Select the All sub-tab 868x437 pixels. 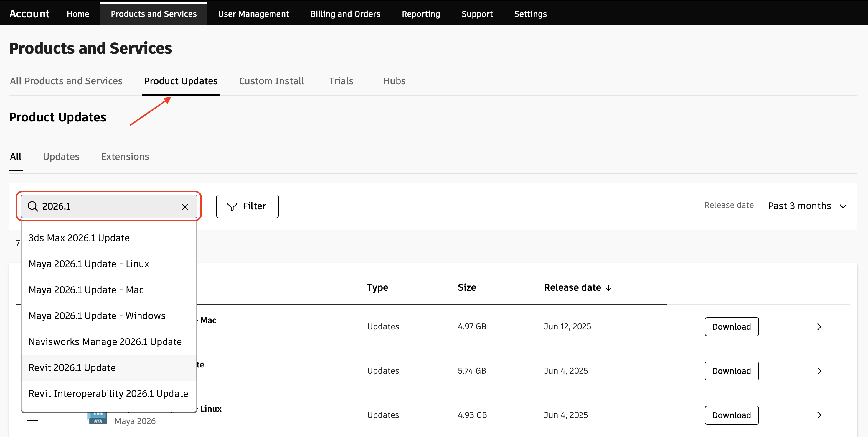click(16, 157)
